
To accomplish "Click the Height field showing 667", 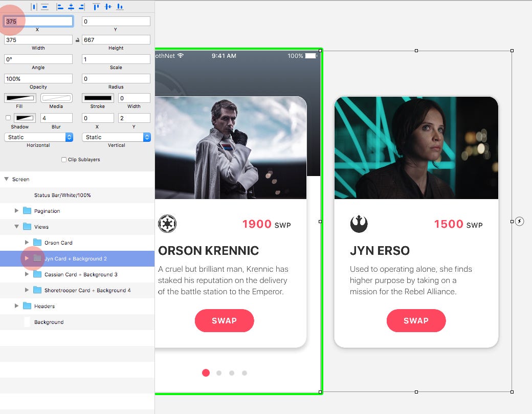I will click(116, 40).
